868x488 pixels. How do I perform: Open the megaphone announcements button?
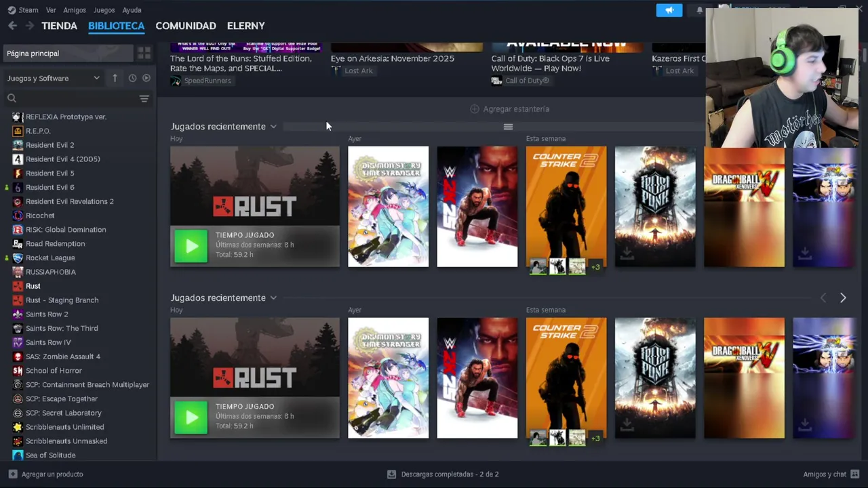(669, 10)
